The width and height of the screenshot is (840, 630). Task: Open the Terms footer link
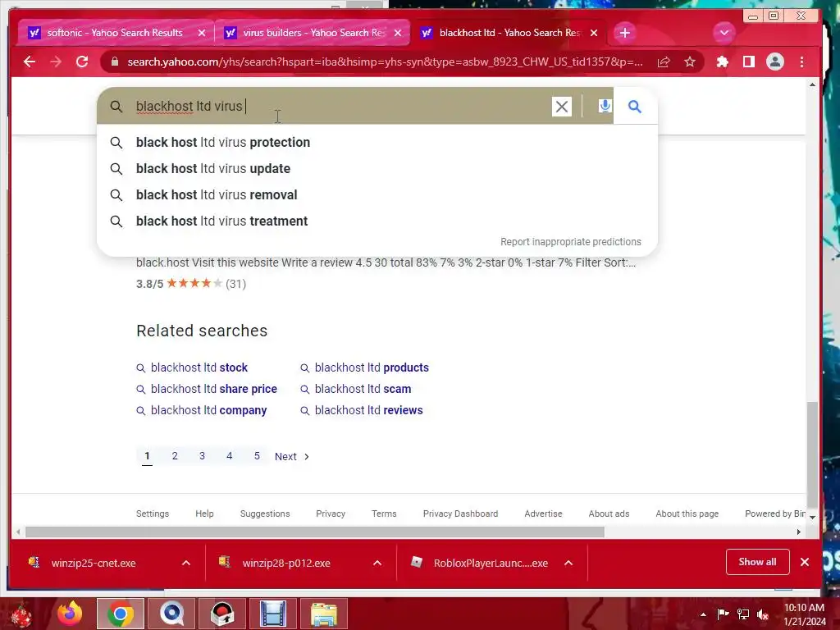click(384, 514)
